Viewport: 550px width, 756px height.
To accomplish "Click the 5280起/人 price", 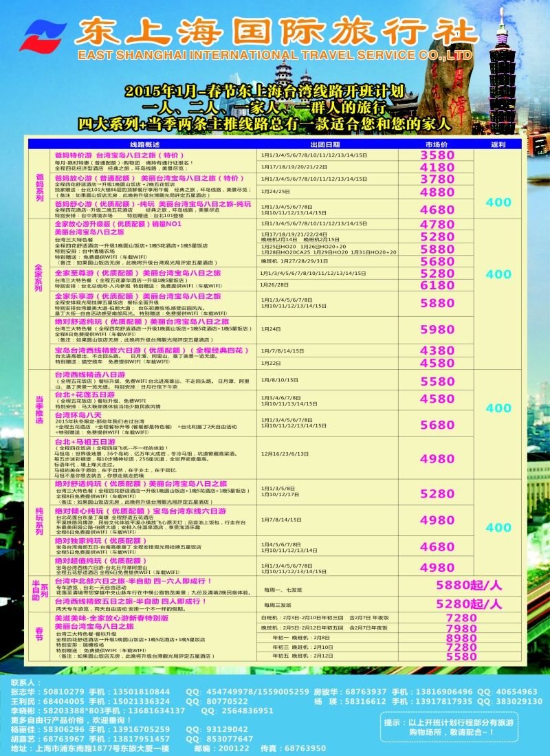I will [469, 604].
